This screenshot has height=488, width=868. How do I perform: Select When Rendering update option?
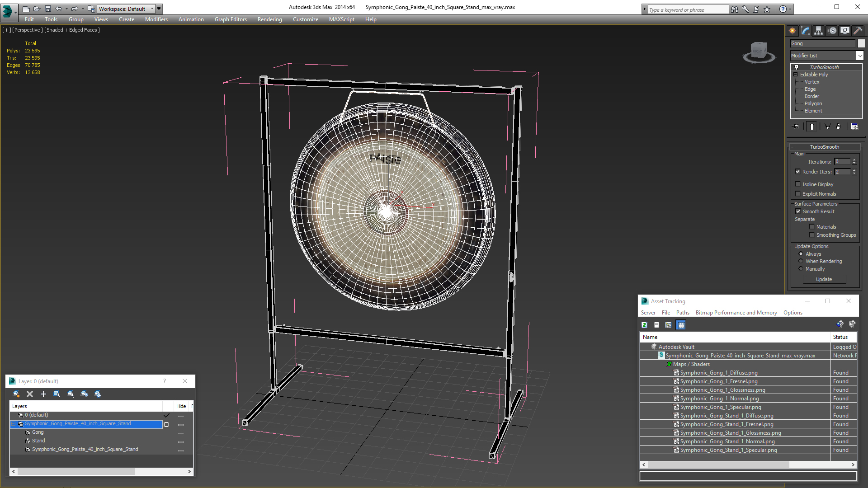tap(801, 261)
